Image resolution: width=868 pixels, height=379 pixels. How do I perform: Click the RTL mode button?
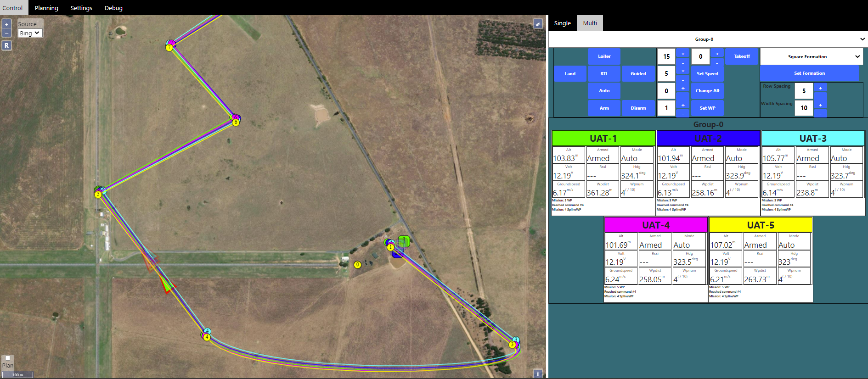[x=604, y=73]
